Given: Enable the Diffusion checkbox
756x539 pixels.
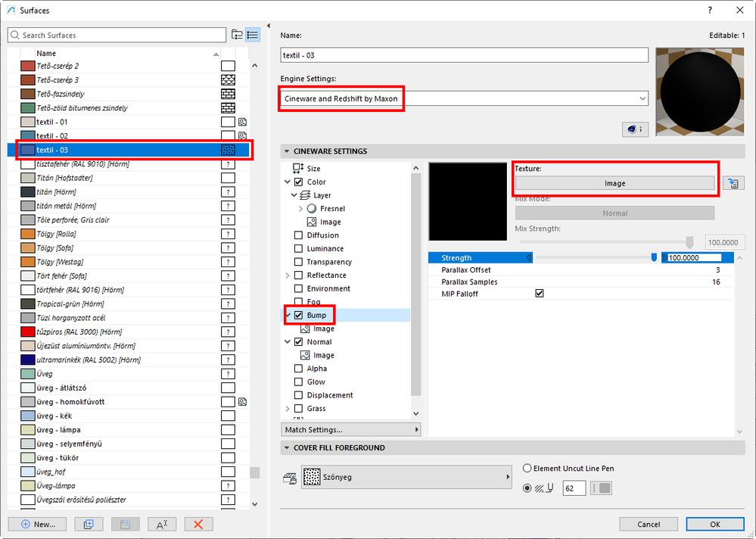Looking at the screenshot, I should (x=298, y=235).
